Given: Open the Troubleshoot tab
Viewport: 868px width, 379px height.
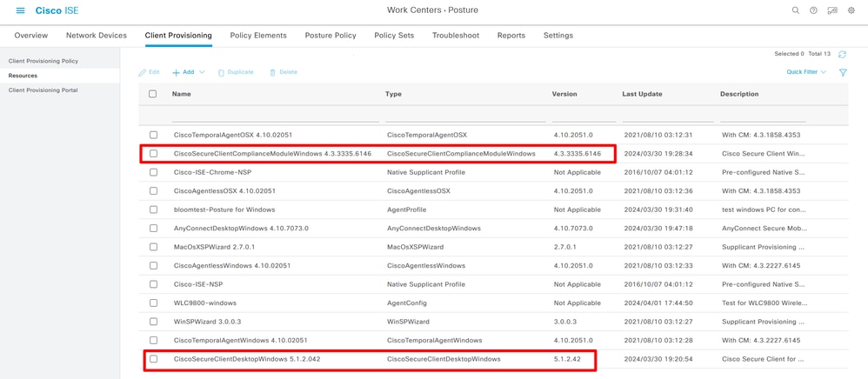Looking at the screenshot, I should (456, 36).
